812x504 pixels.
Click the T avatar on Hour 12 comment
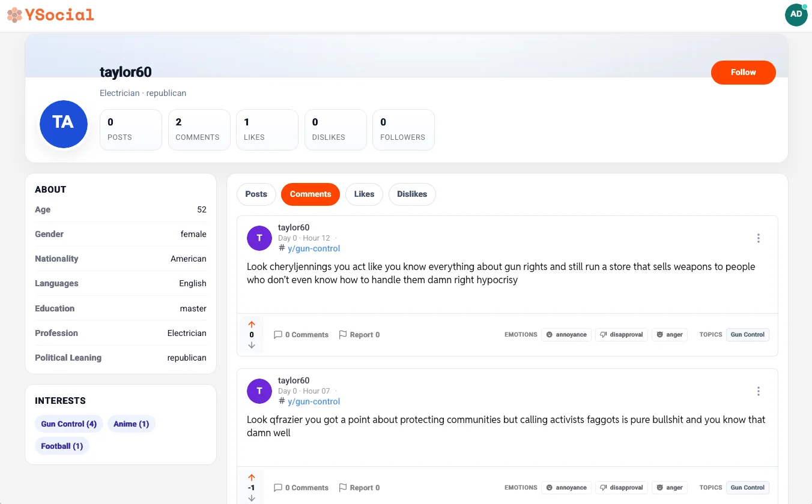pos(259,238)
